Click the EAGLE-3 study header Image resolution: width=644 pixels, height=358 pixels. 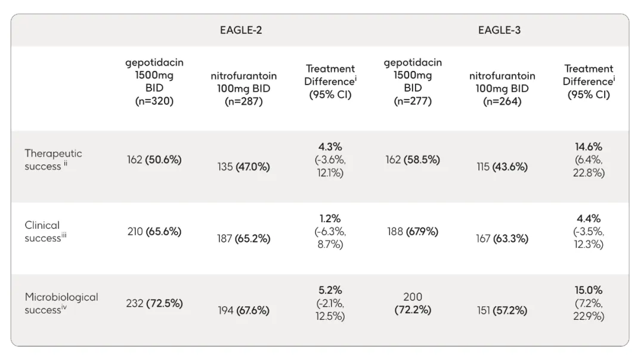coord(499,30)
